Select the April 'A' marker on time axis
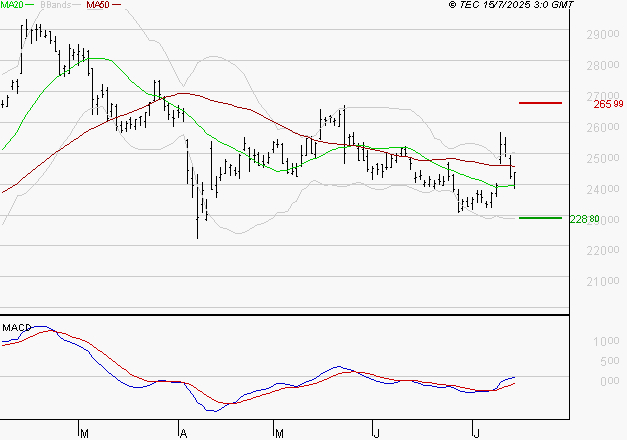 tap(183, 432)
